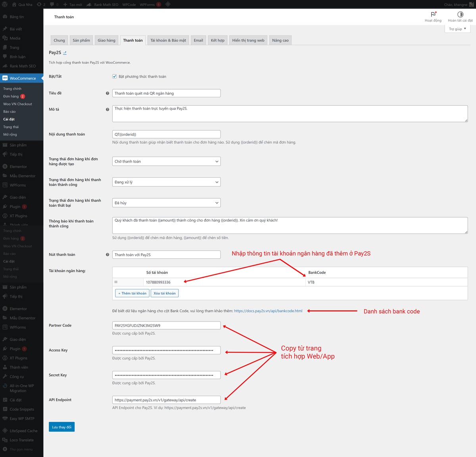
Task: Open the Kết hợp tab
Action: (218, 40)
